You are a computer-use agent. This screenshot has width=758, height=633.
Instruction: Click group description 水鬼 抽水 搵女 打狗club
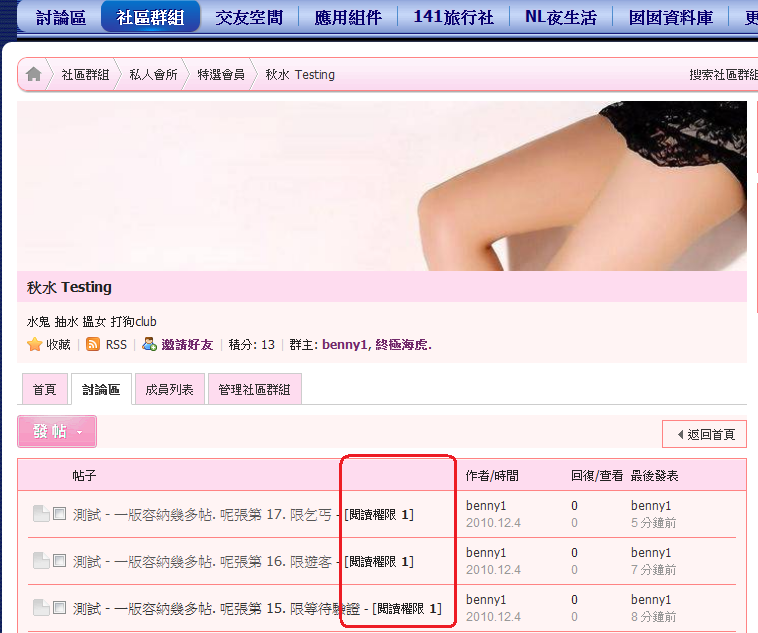[91, 322]
